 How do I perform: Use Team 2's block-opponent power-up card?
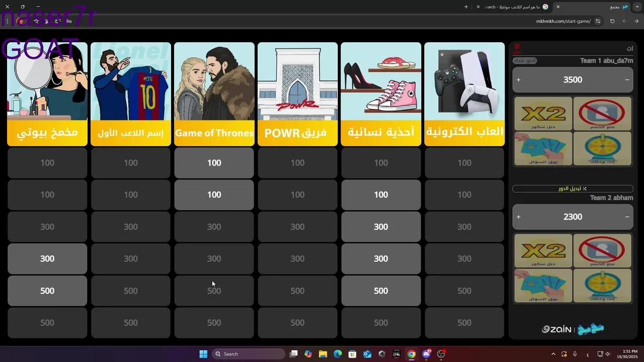602,250
